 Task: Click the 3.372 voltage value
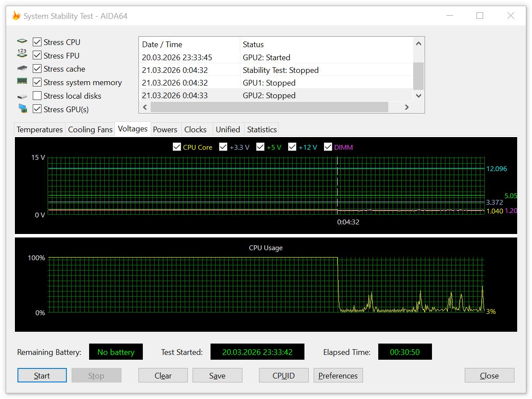tap(494, 202)
